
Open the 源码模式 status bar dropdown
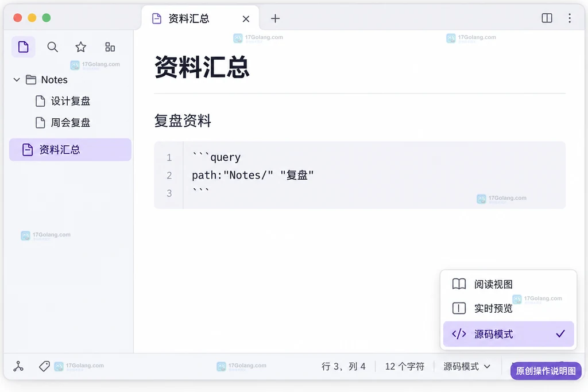466,366
